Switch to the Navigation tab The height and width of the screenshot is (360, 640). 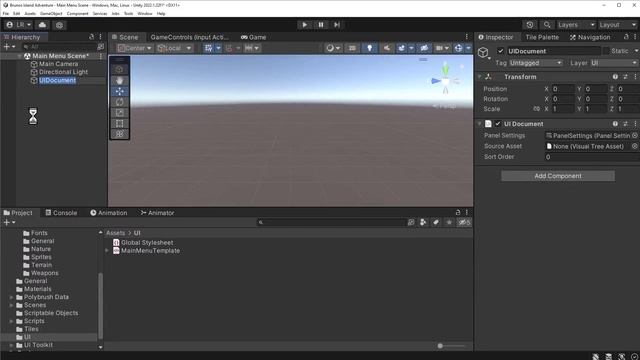[590, 37]
